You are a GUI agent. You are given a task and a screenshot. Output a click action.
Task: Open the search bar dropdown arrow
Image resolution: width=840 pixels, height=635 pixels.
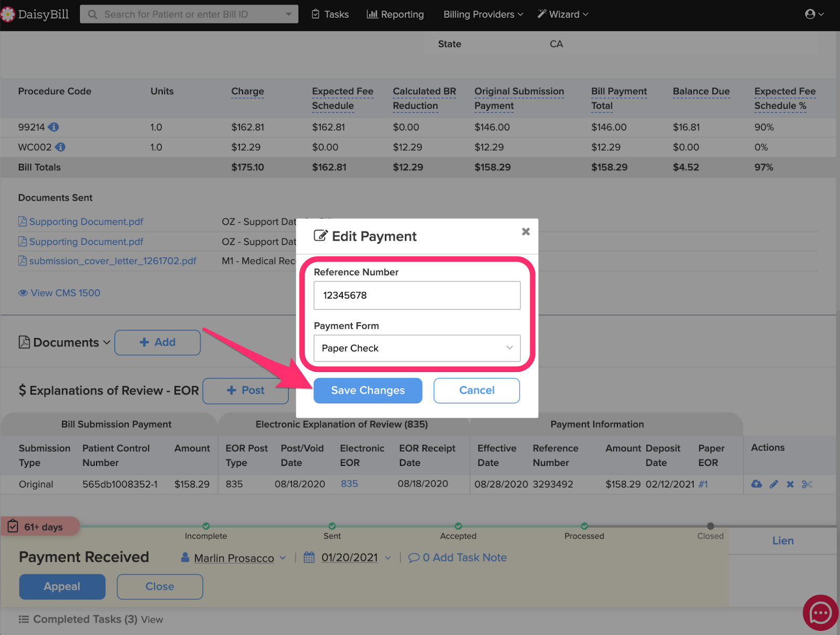point(288,14)
